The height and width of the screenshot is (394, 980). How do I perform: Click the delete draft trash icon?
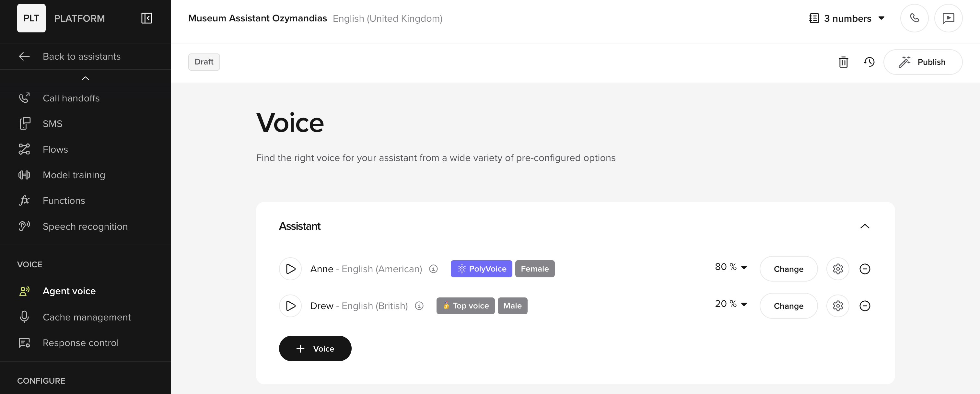point(843,62)
